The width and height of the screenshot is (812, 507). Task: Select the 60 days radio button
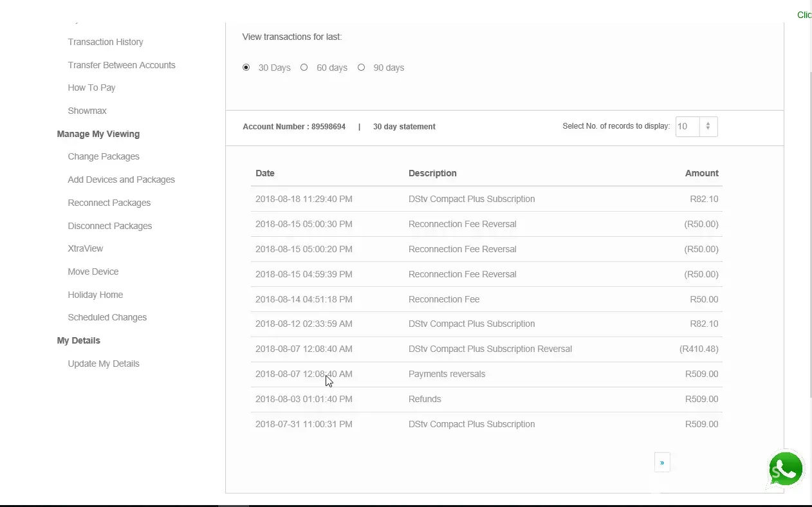coord(304,68)
